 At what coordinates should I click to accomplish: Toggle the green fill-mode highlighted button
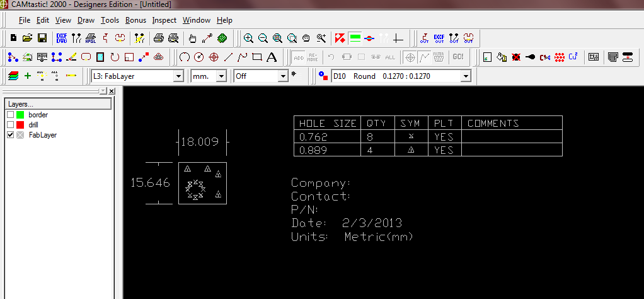[354, 38]
